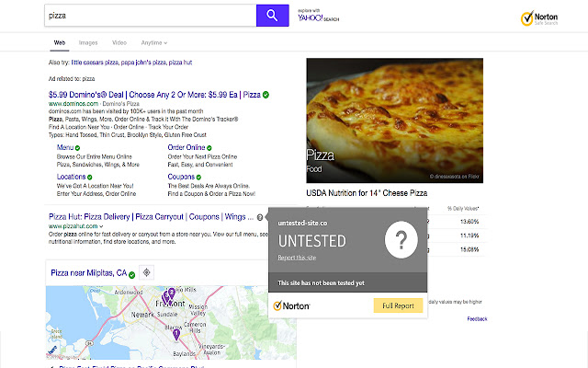Click the Full Report button

coord(398,305)
